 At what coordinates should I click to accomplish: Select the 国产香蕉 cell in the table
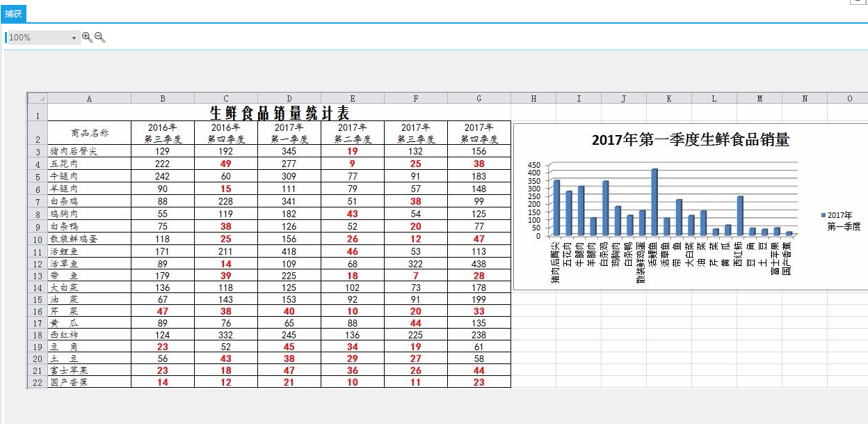pos(89,382)
